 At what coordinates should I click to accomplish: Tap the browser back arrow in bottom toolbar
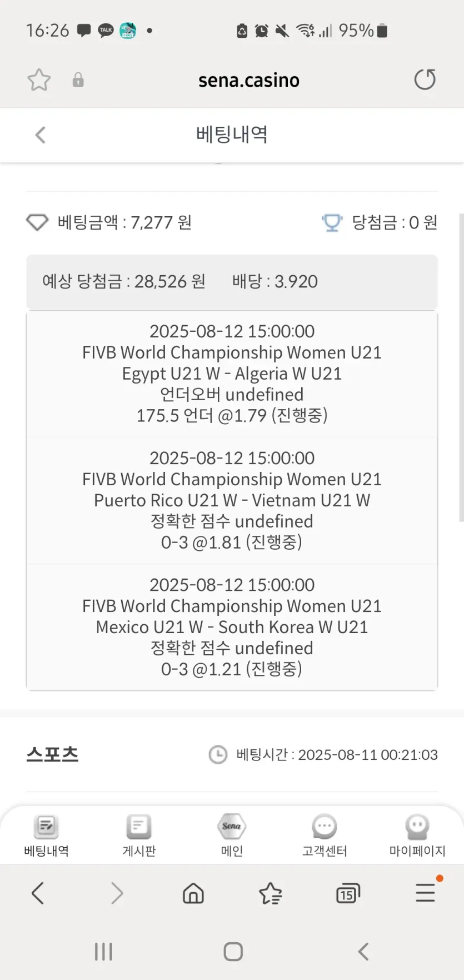pyautogui.click(x=38, y=894)
